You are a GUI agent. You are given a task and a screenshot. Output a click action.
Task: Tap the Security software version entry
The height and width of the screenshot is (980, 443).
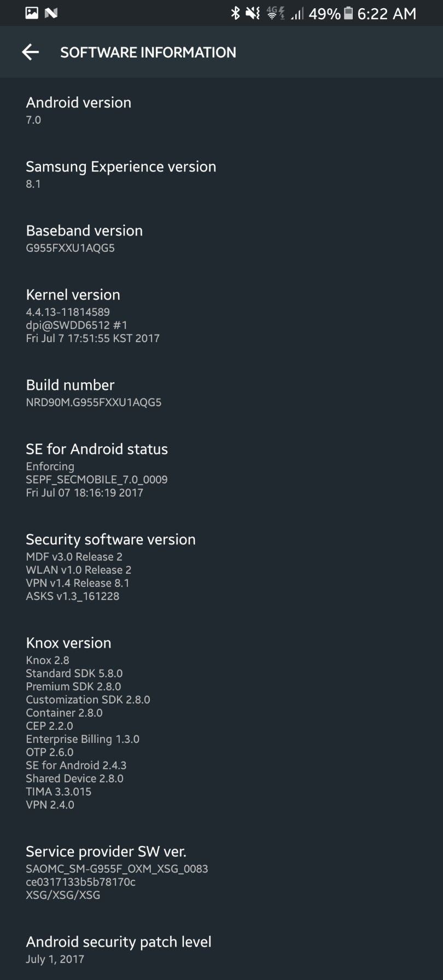point(110,567)
